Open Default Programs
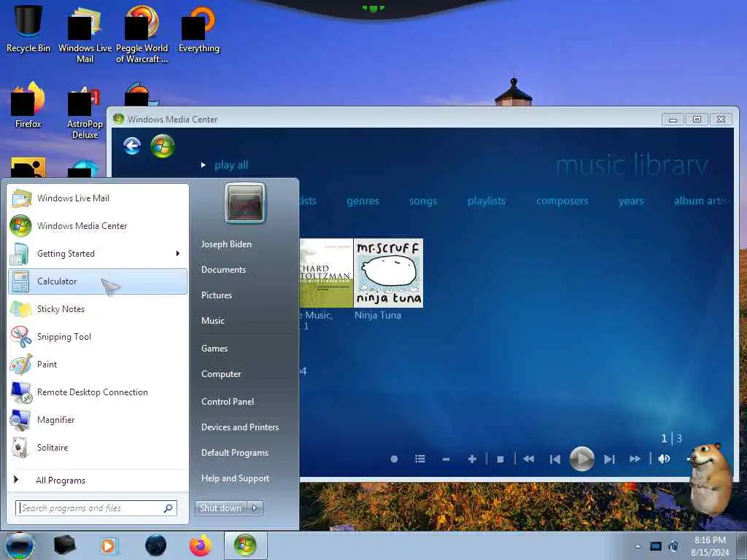This screenshot has height=560, width=747. coord(235,453)
